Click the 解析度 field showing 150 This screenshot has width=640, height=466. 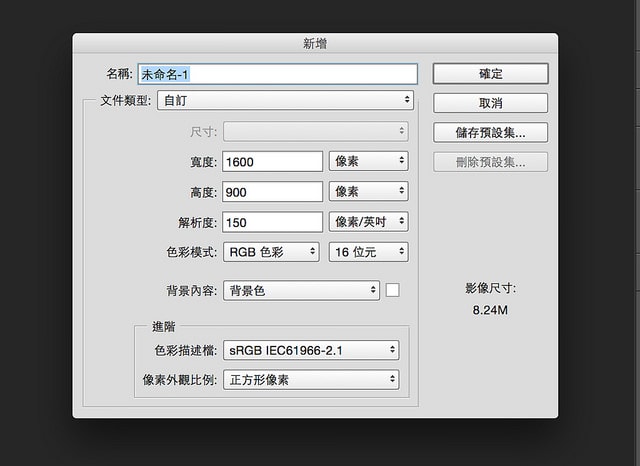(x=273, y=222)
